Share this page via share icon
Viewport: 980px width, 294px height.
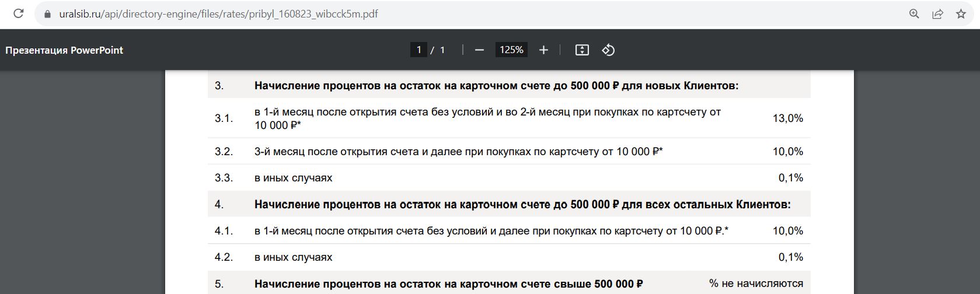(x=937, y=14)
